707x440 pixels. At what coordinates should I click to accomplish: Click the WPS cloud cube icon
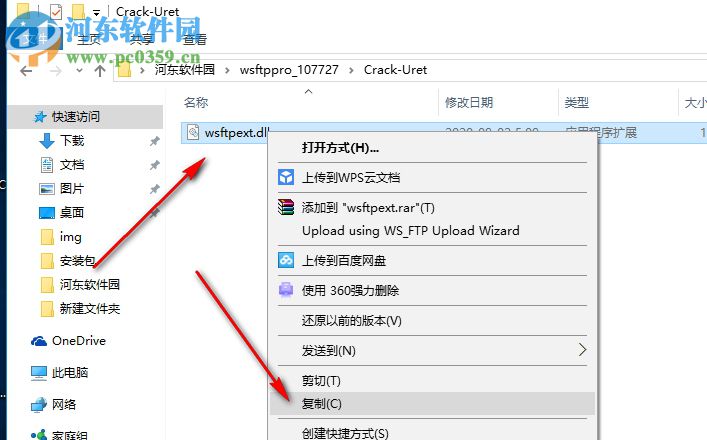click(x=286, y=178)
